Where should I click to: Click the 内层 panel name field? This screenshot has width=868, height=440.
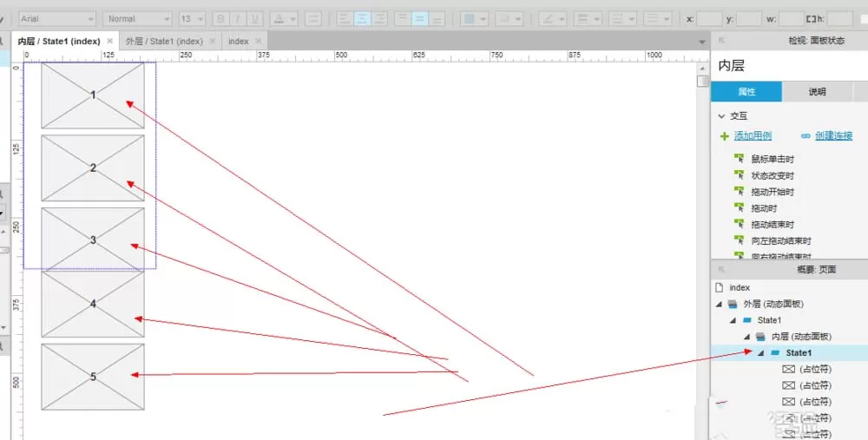coord(789,66)
